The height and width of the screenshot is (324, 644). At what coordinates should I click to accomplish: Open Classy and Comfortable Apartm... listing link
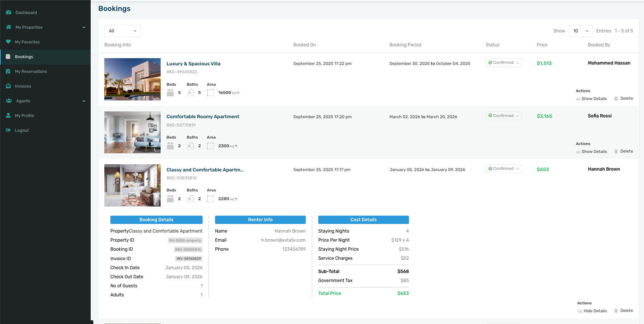pyautogui.click(x=205, y=170)
